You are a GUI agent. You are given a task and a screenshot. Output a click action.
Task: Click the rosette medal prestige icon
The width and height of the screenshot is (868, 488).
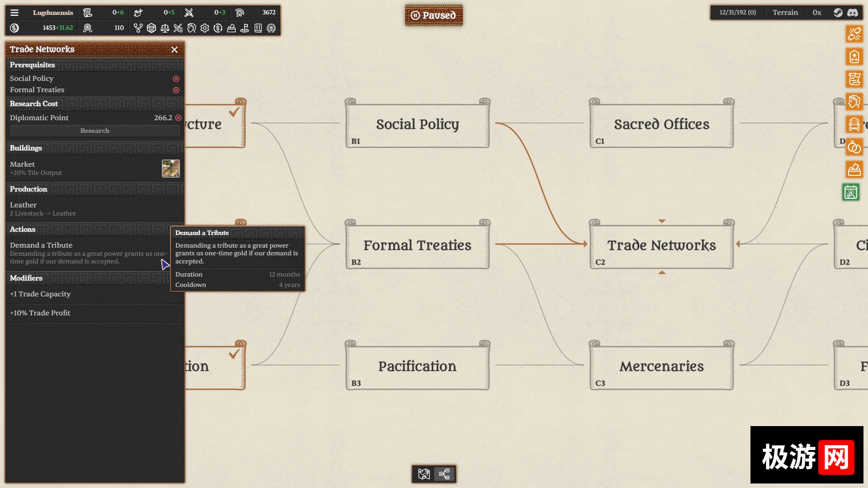[88, 28]
